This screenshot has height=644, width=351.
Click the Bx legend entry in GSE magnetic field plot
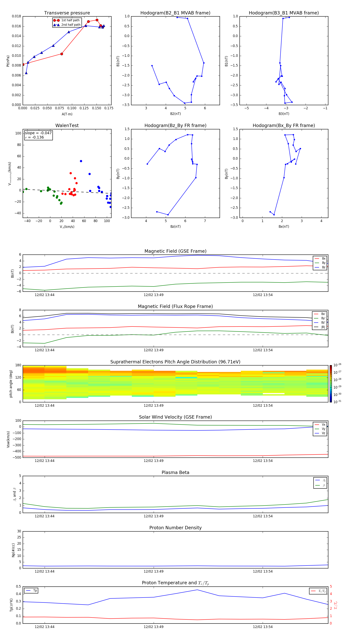[x=320, y=259]
